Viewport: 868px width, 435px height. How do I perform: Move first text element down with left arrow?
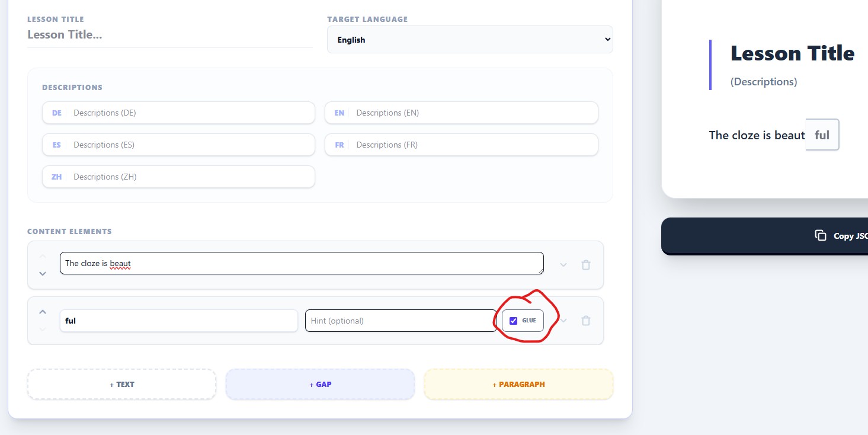43,273
